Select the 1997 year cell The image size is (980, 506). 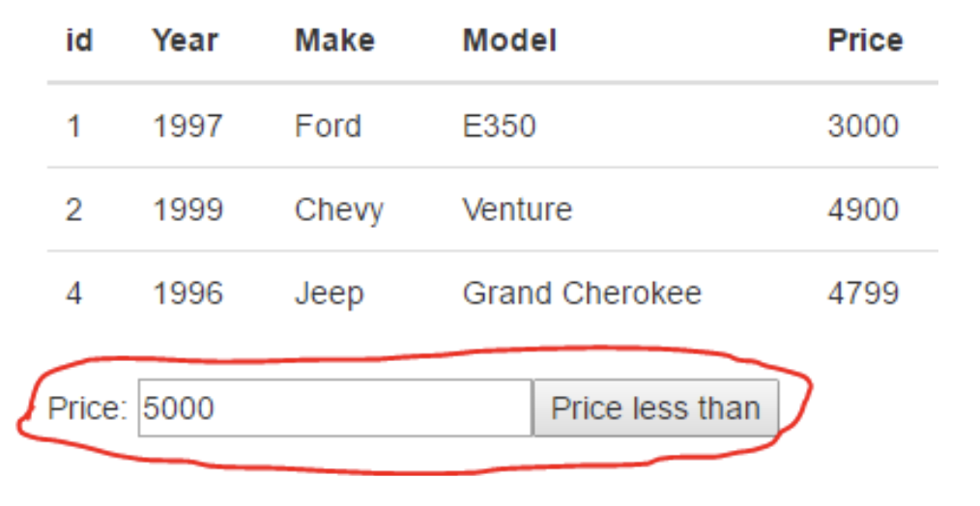pos(187,126)
